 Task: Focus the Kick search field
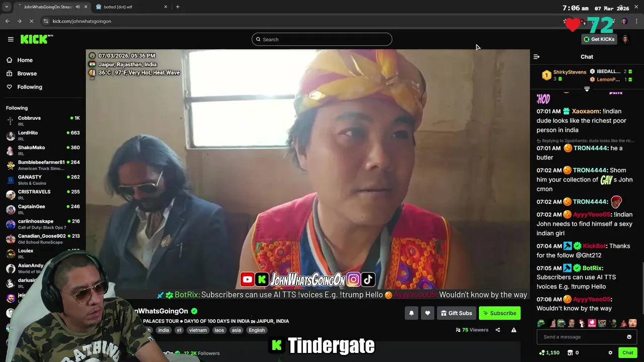(322, 39)
